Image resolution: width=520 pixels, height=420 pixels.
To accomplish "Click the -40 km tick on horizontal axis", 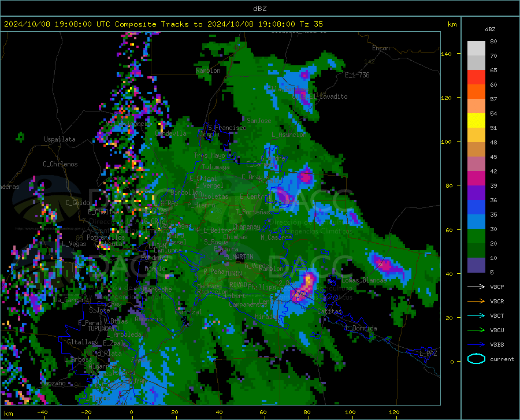I will [x=42, y=412].
